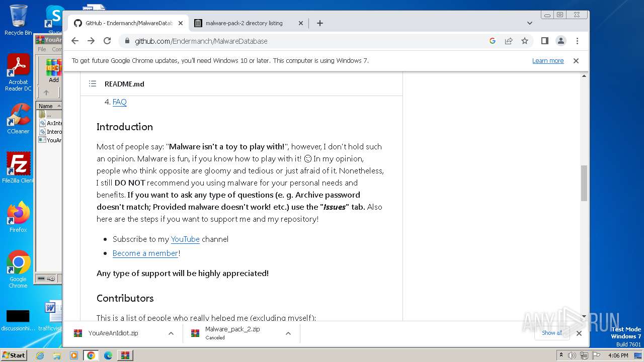Show hidden system tray icons
The image size is (644, 362).
[561, 355]
